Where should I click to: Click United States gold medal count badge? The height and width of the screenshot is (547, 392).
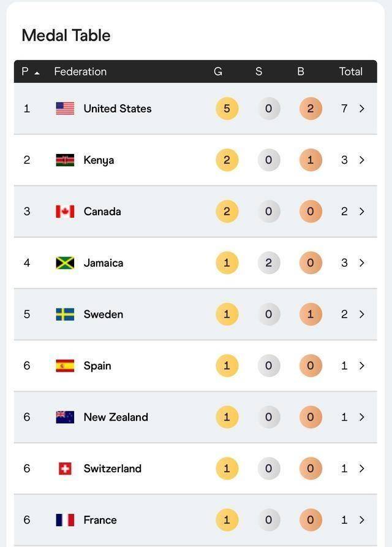pos(227,109)
